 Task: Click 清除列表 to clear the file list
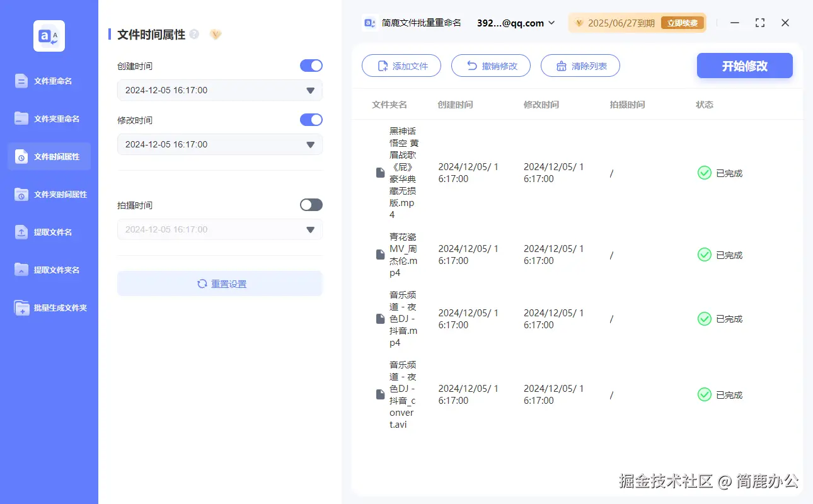580,66
